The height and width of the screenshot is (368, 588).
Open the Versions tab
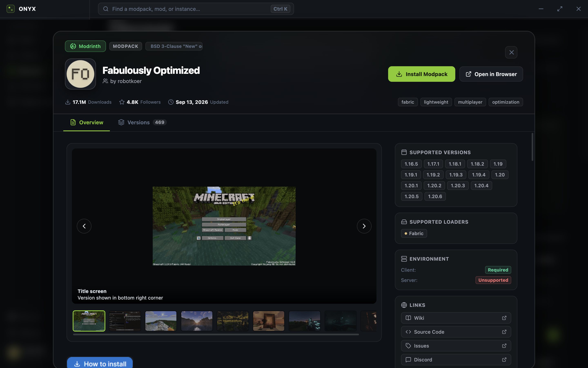(142, 122)
